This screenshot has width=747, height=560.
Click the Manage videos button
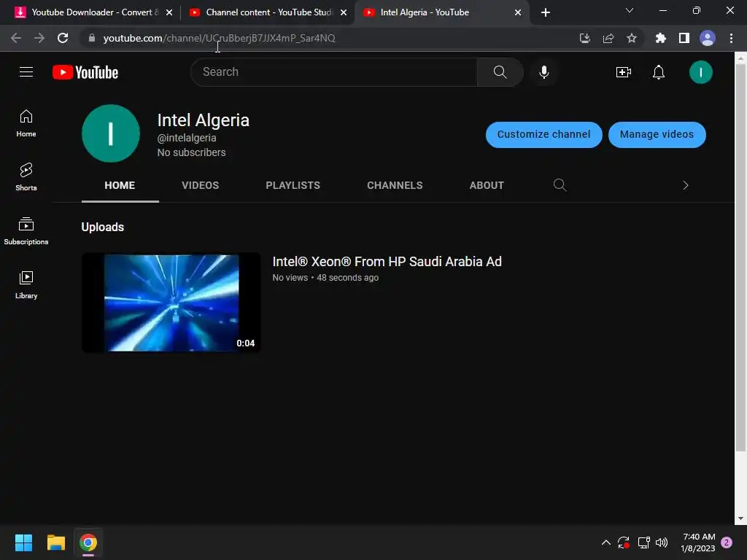(x=657, y=134)
